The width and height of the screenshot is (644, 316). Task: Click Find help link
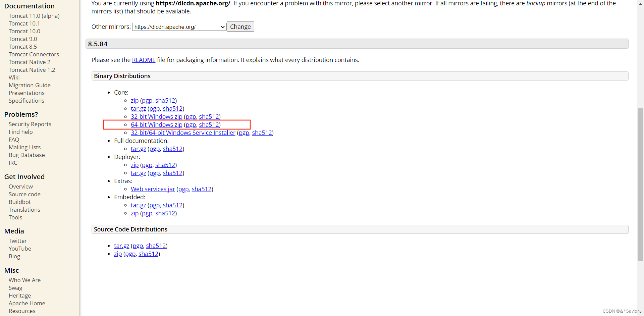21,132
